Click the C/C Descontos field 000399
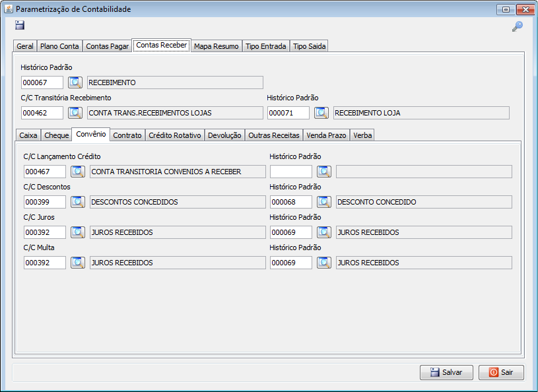This screenshot has height=392, width=538. 45,202
